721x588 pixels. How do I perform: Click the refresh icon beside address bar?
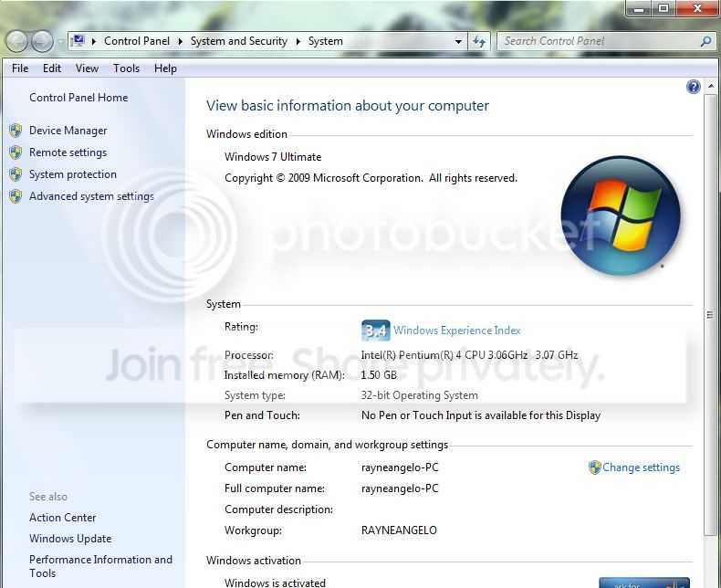[479, 41]
